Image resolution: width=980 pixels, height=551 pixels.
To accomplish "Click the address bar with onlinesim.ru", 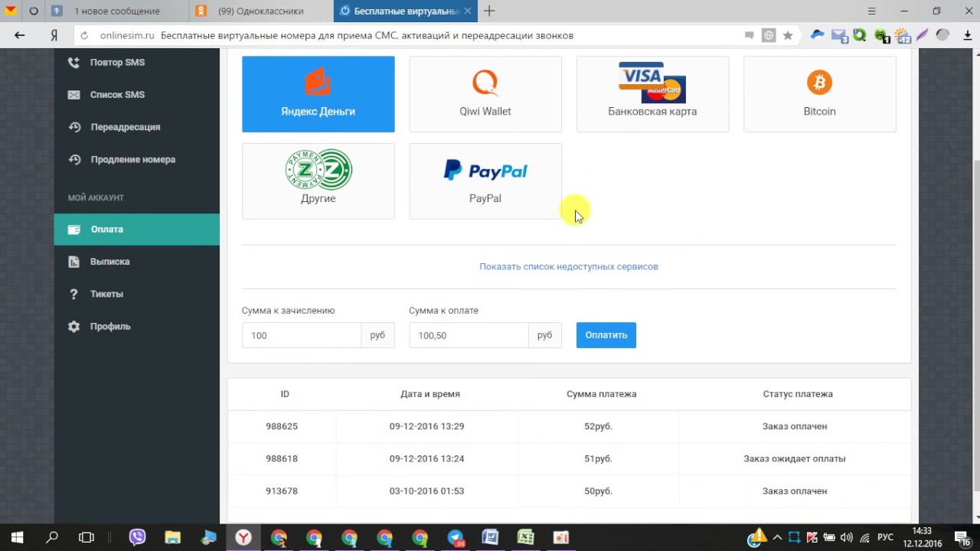I will click(x=413, y=35).
